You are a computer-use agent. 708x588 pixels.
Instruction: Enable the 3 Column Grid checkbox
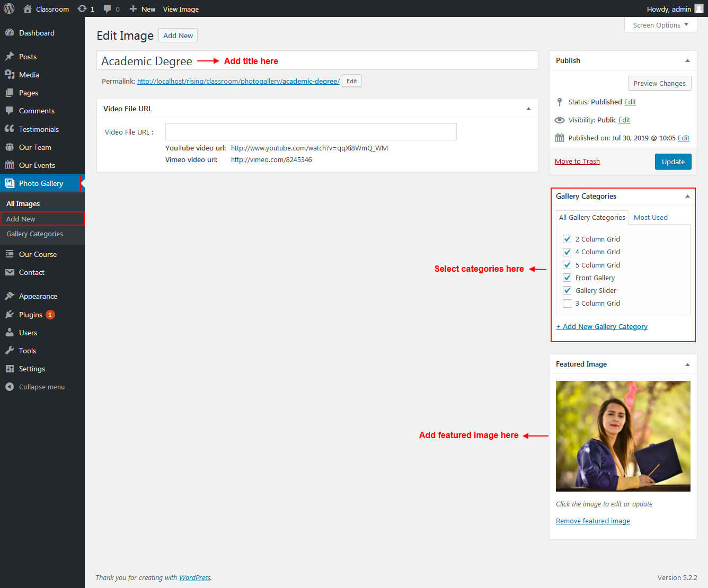[x=567, y=304]
